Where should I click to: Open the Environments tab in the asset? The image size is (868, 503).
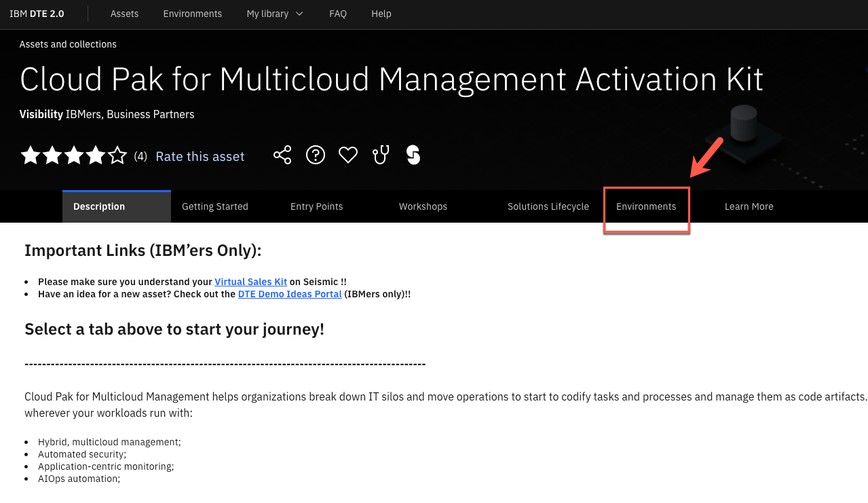[646, 206]
